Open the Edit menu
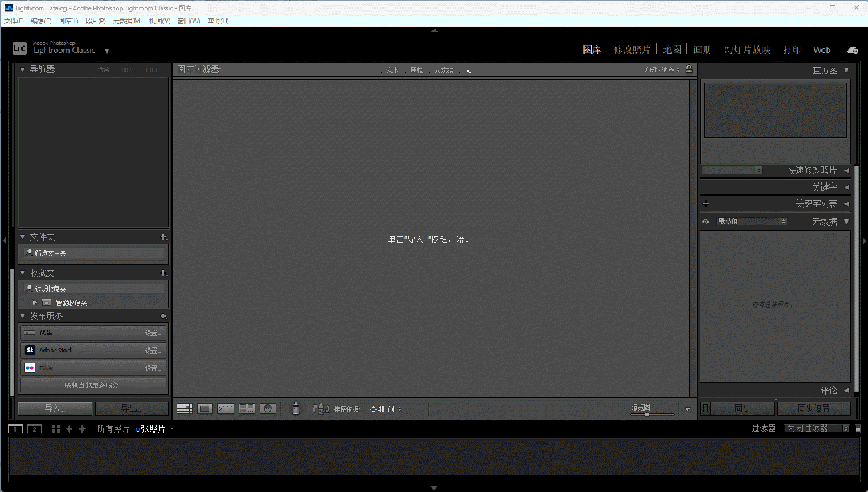868x492 pixels. pos(40,21)
